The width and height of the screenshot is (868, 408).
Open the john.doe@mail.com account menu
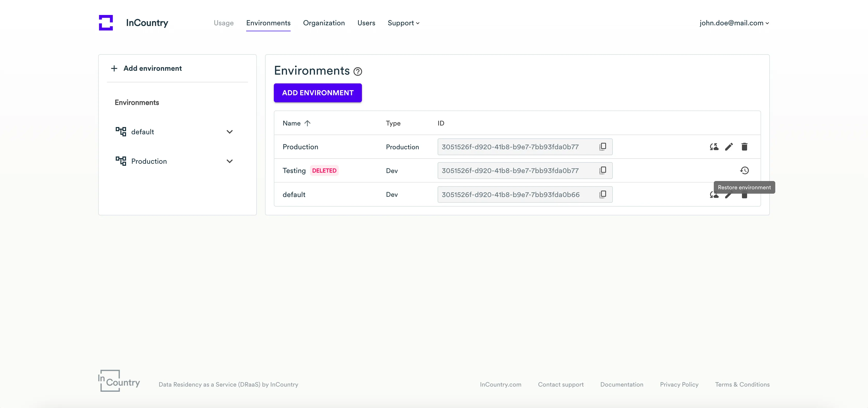[x=734, y=23]
